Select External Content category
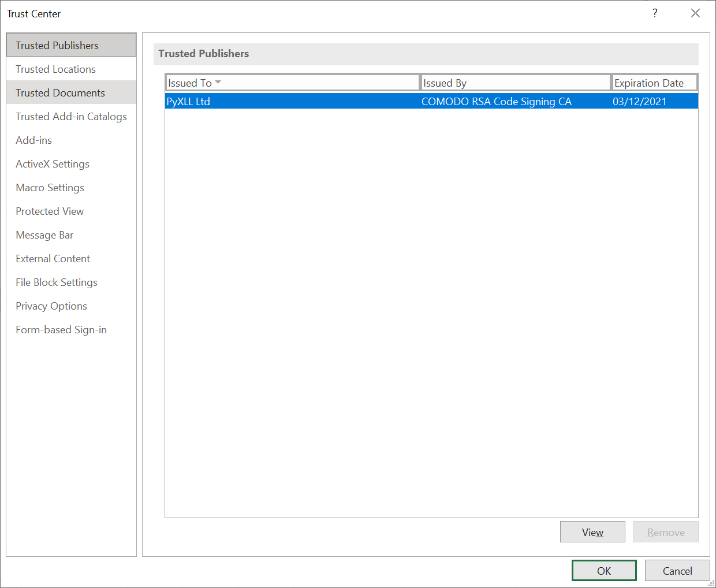 71,258
